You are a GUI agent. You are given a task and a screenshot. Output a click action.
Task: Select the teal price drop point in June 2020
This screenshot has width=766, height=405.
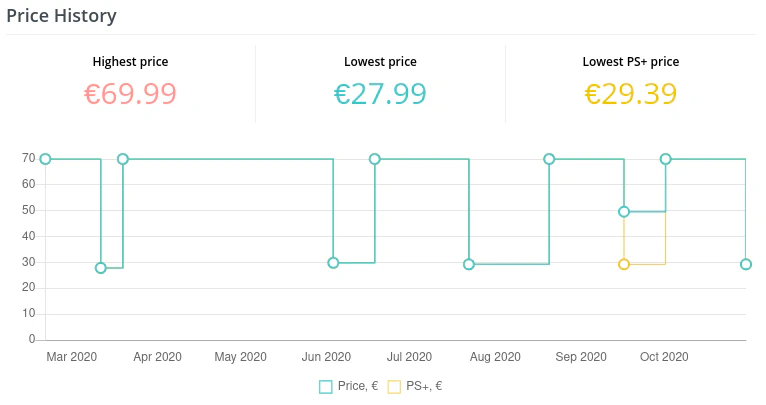[333, 263]
